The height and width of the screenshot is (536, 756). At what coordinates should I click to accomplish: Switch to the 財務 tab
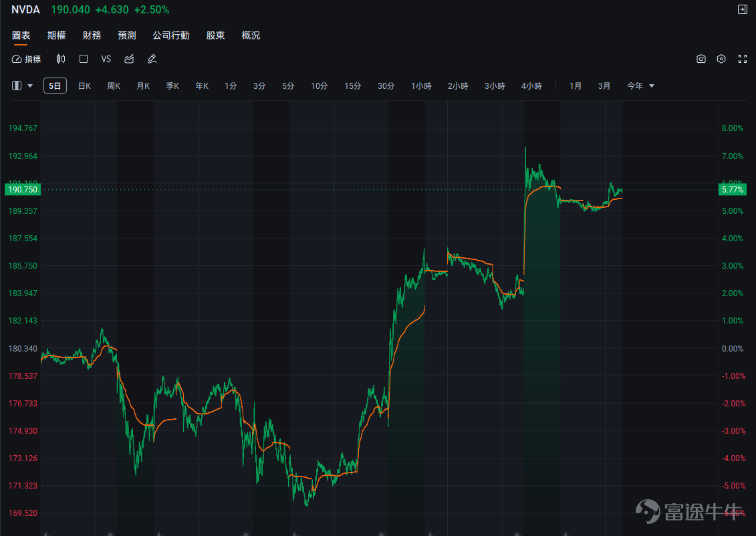coord(92,35)
